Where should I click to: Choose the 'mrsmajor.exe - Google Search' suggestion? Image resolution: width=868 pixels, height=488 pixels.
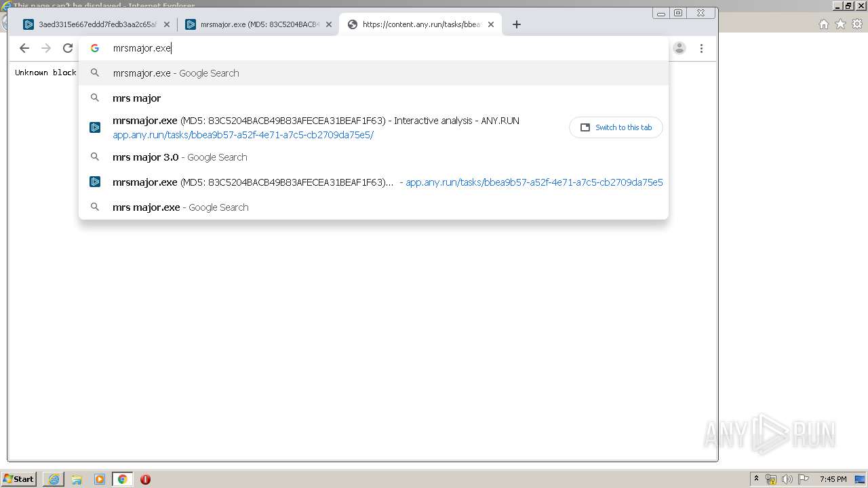(374, 73)
